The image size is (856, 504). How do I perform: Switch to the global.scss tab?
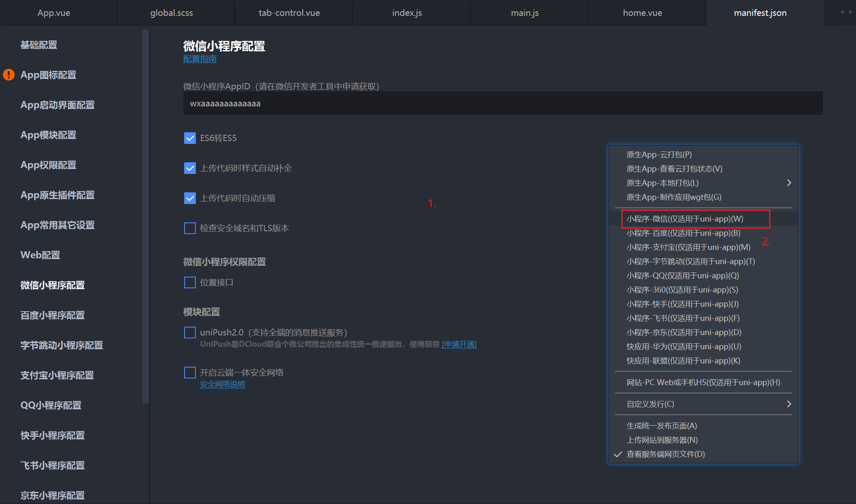[x=172, y=13]
